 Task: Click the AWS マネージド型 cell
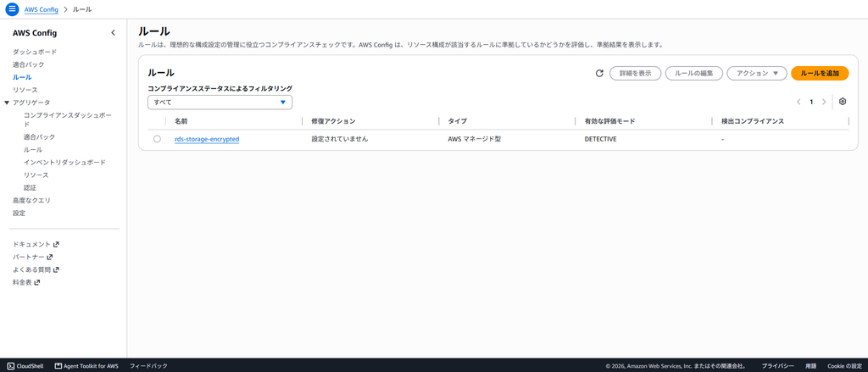coord(475,139)
